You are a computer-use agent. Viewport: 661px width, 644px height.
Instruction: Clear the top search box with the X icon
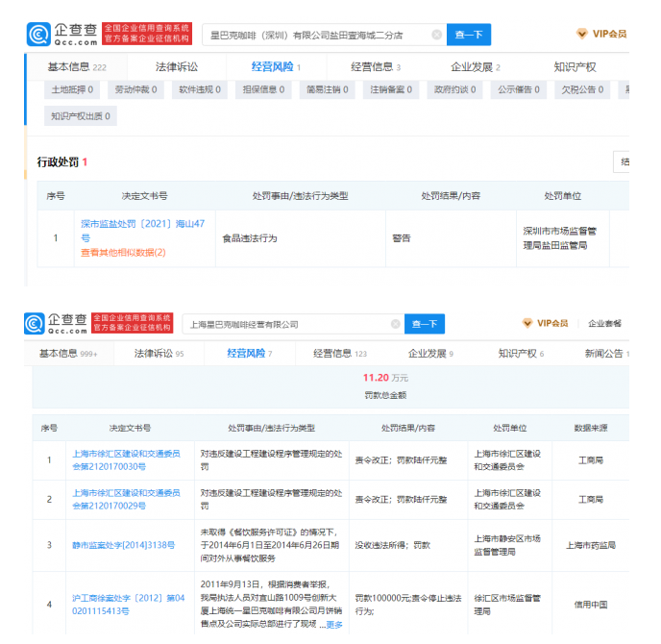coord(437,35)
